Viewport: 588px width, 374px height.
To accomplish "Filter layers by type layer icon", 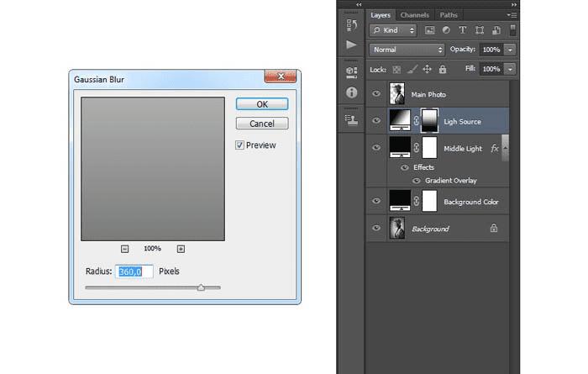I will pyautogui.click(x=462, y=30).
